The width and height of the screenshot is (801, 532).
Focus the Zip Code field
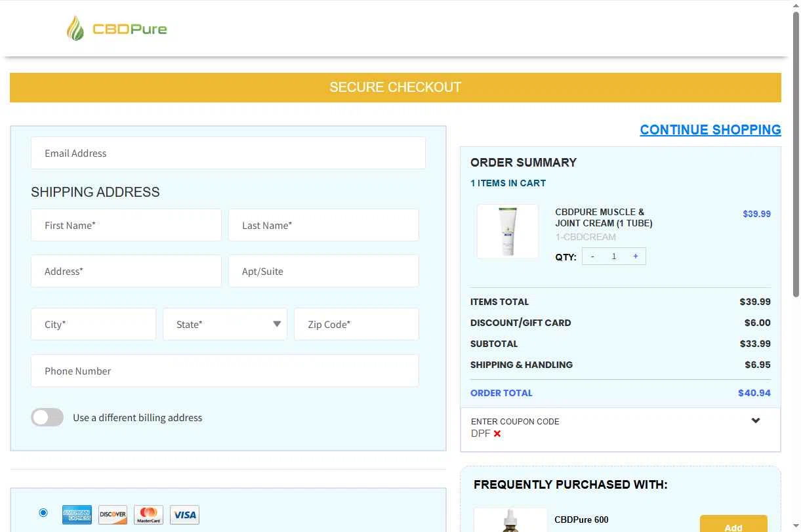click(356, 324)
